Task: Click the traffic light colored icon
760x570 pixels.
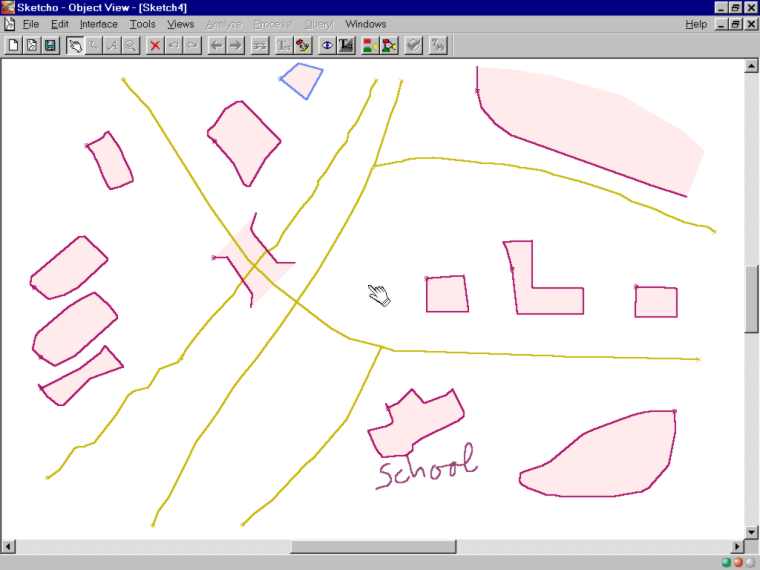Action: tap(369, 45)
